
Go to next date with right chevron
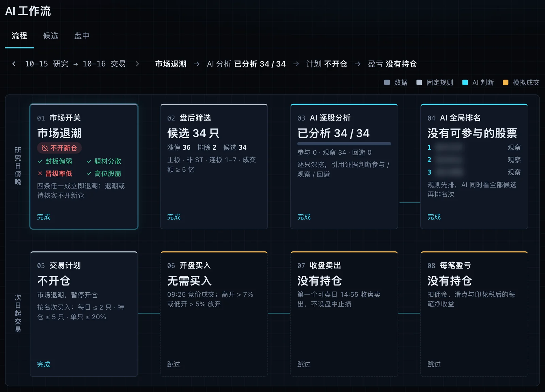click(x=137, y=64)
